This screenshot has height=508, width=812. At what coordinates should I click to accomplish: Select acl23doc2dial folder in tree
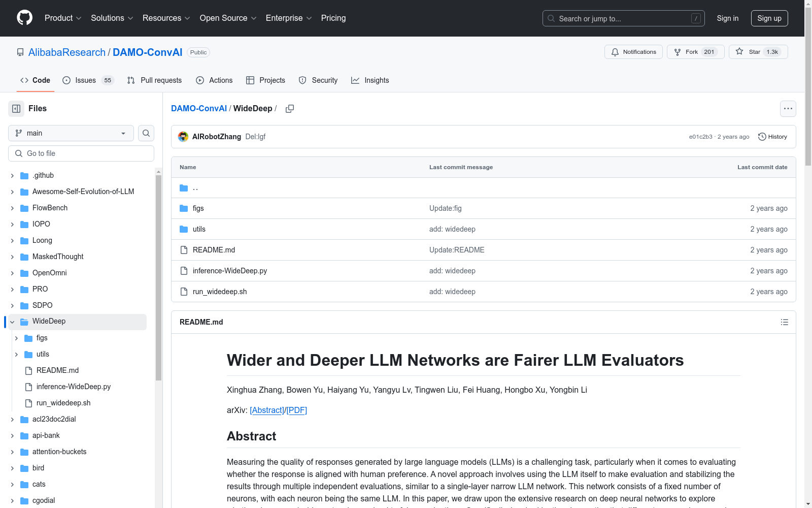click(x=54, y=419)
